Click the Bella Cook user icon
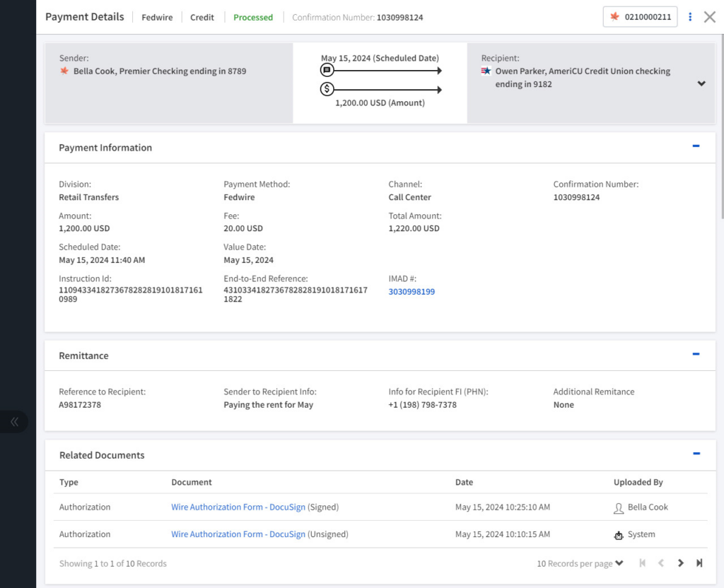The width and height of the screenshot is (724, 588). click(x=619, y=507)
